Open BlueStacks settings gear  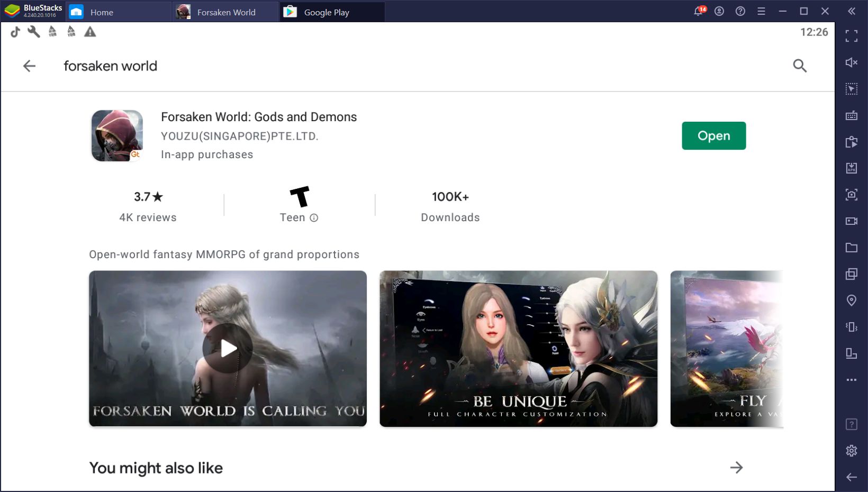pos(851,451)
